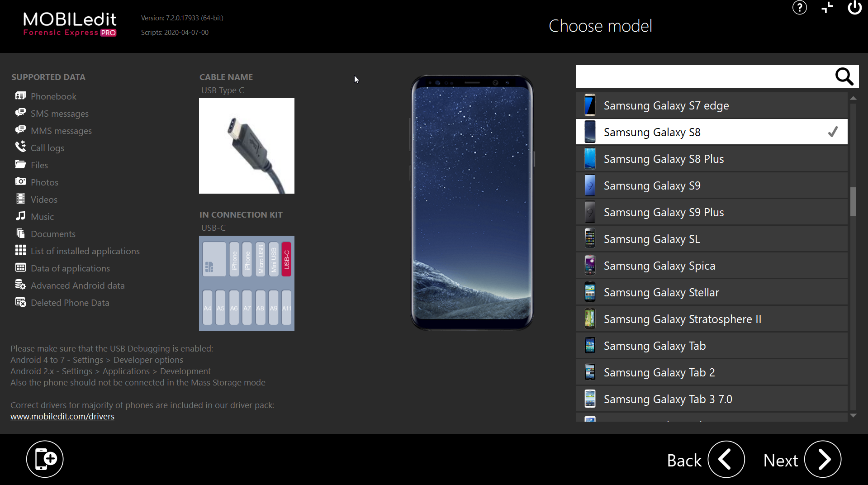The image size is (868, 485).
Task: Open the help question mark icon
Action: 799,8
